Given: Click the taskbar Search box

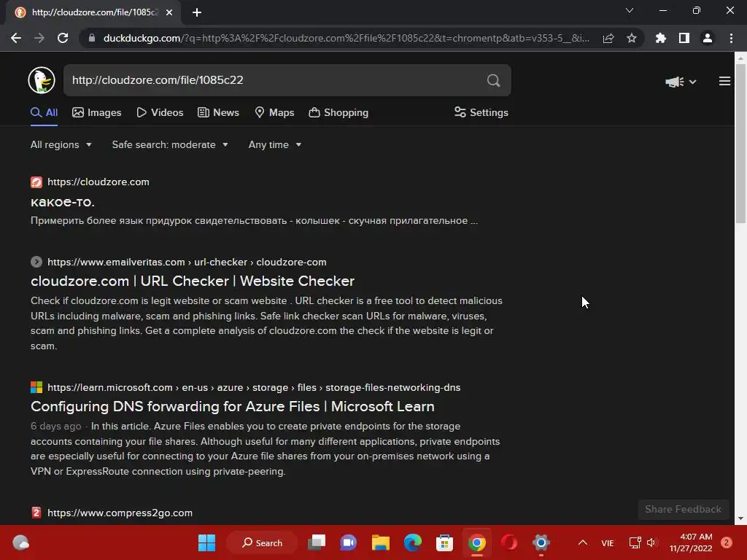Looking at the screenshot, I should [x=262, y=542].
